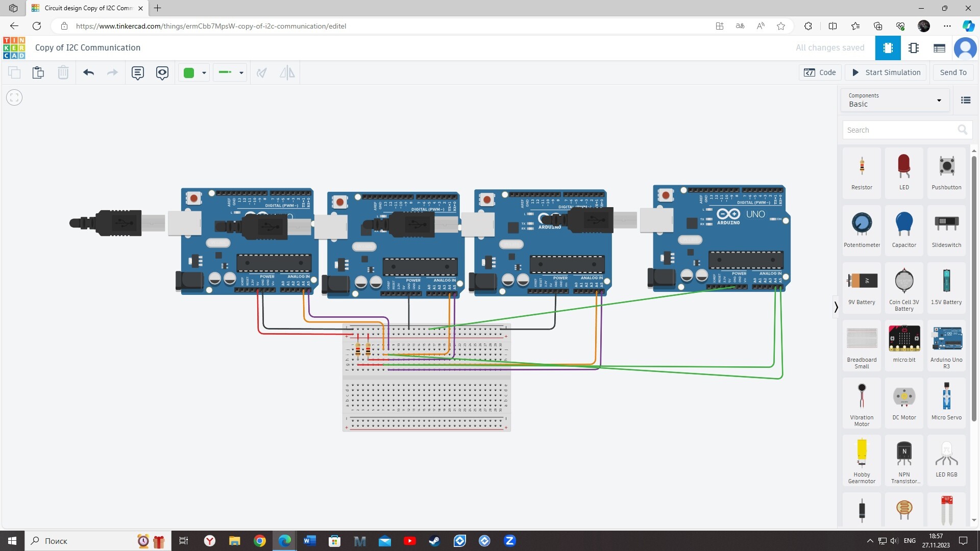Screen dimensions: 980x551
Task: Open browser extensions icon
Action: coord(808,26)
